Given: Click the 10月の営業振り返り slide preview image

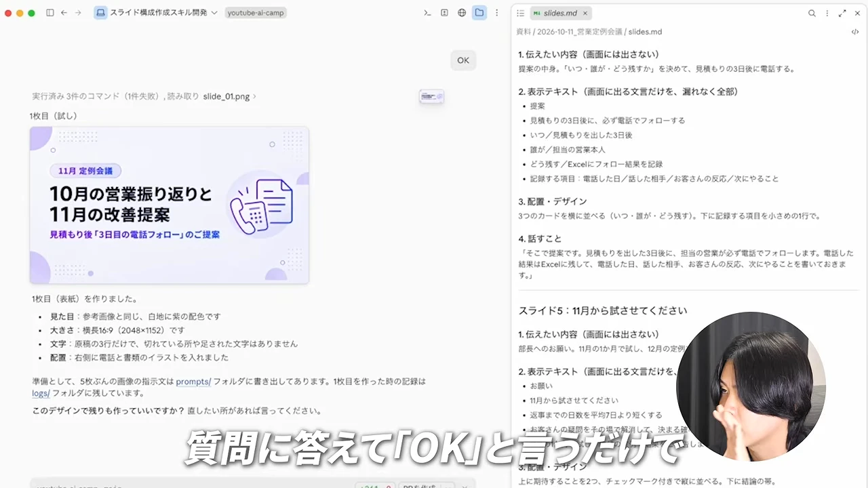Looking at the screenshot, I should (170, 205).
